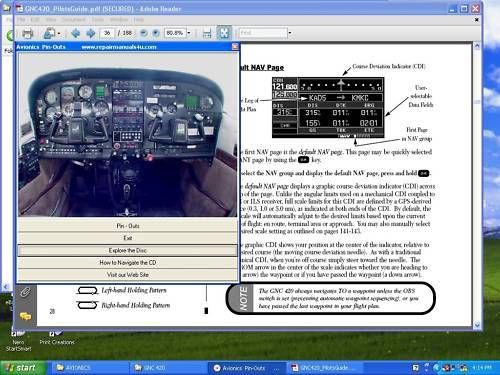Click the collaborate/share icon next to Print

point(49,33)
